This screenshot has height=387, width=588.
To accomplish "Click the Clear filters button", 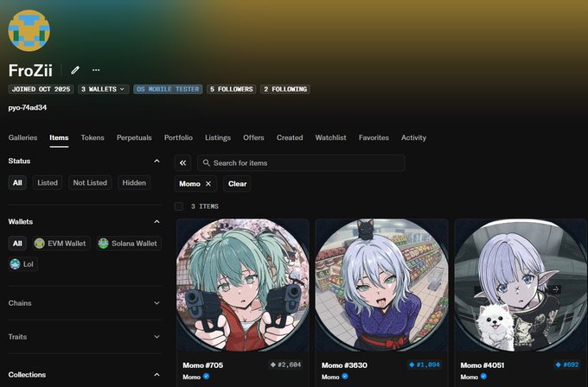I will pyautogui.click(x=238, y=184).
